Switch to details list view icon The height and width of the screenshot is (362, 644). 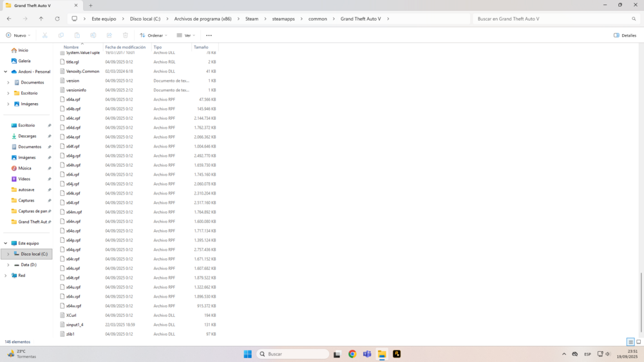630,342
